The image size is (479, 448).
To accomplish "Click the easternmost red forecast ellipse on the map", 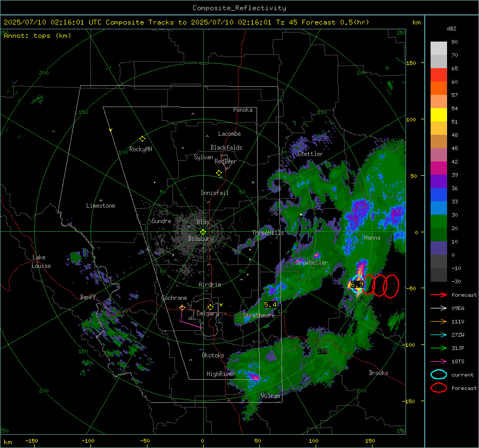I will 391,286.
